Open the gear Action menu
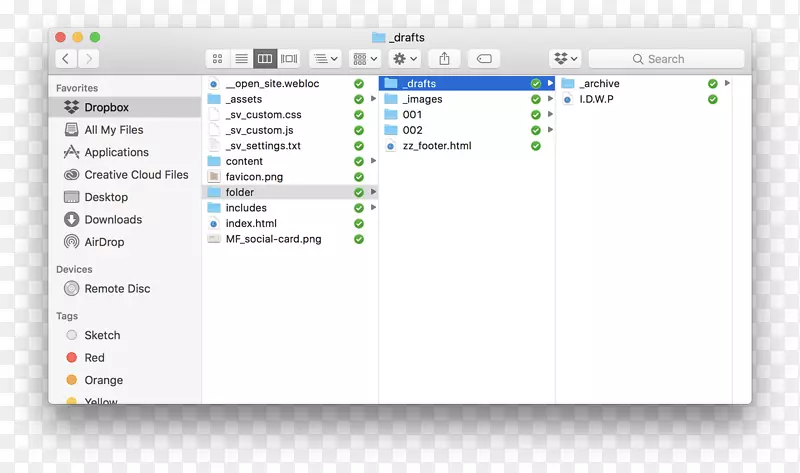 point(405,59)
